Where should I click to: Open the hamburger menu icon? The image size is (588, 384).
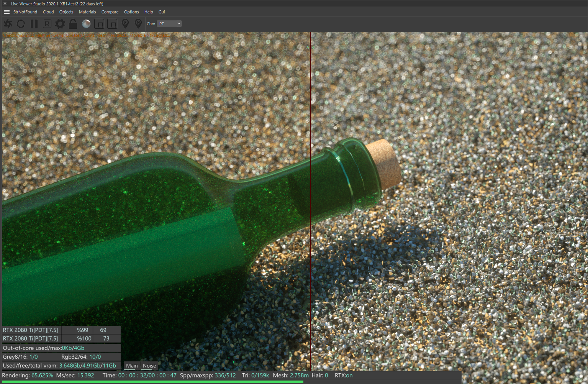tap(7, 12)
